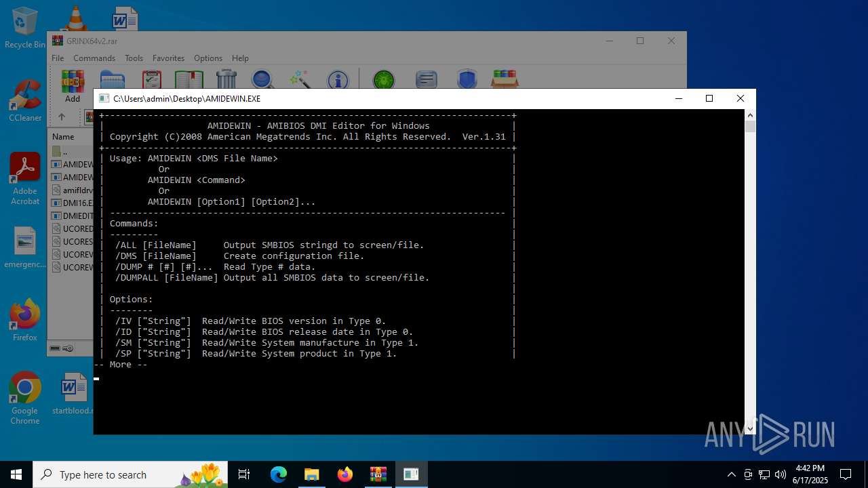Click the console window taskbar button
Viewport: 868px width, 488px height.
[411, 474]
